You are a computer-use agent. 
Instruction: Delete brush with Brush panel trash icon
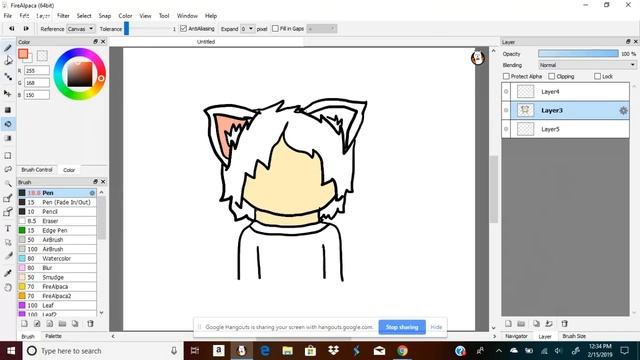click(x=90, y=324)
